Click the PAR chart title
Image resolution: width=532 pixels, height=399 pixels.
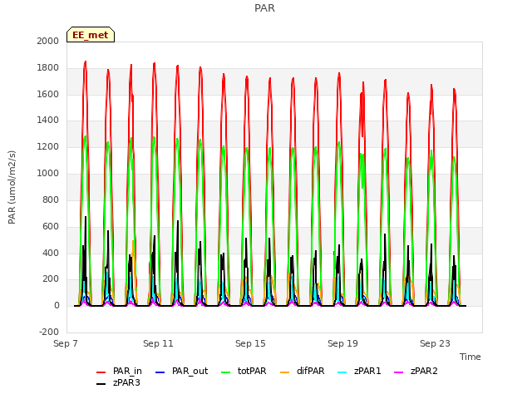pos(264,7)
